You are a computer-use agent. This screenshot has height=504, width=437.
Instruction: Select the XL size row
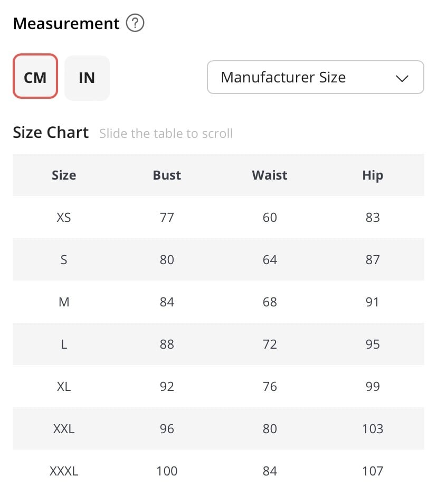[218, 386]
